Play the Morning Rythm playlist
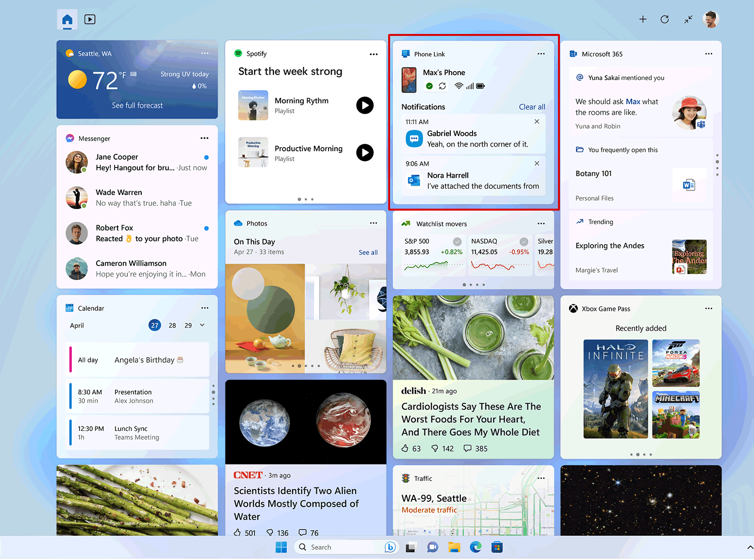 (x=365, y=105)
